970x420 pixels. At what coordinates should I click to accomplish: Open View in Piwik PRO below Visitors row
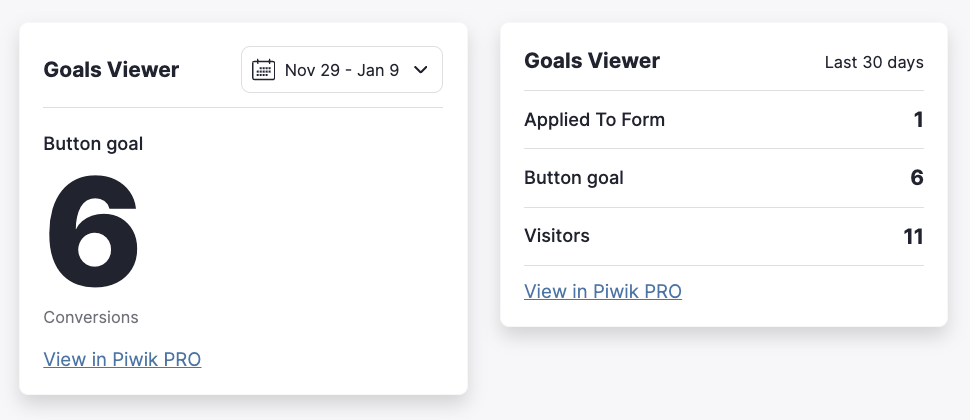click(x=603, y=291)
